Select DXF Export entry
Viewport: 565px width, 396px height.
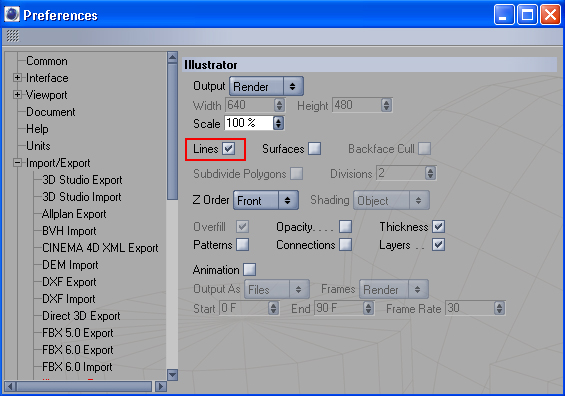tap(69, 282)
